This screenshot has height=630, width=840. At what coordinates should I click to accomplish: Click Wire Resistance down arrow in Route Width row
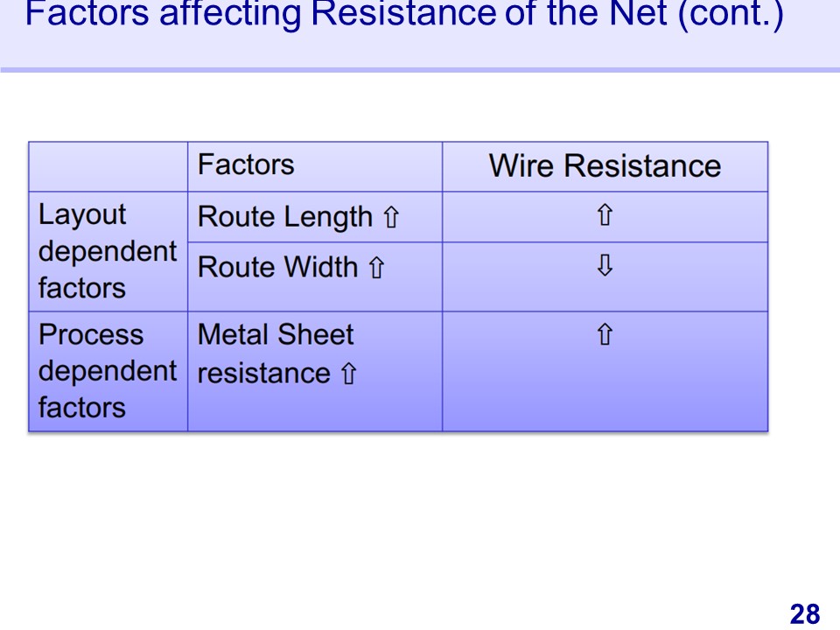point(605,267)
